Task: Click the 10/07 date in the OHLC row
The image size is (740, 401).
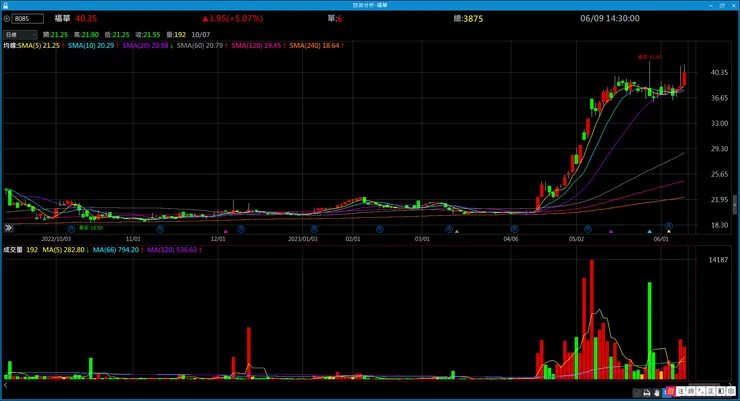Action: 201,35
